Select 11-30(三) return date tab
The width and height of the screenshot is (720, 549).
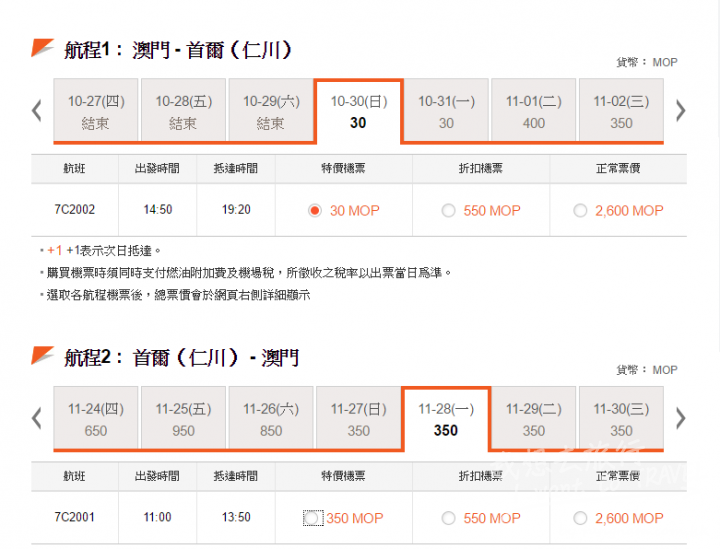621,419
